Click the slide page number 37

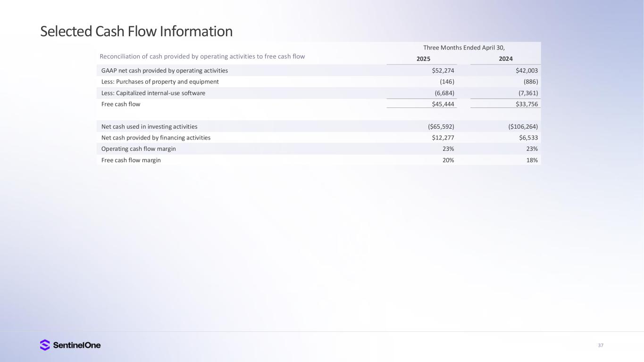pos(601,346)
